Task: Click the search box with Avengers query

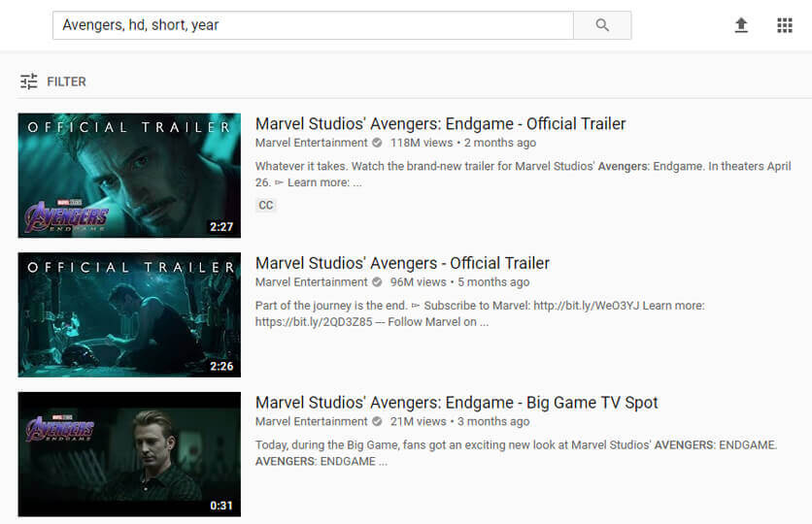Action: click(x=311, y=25)
